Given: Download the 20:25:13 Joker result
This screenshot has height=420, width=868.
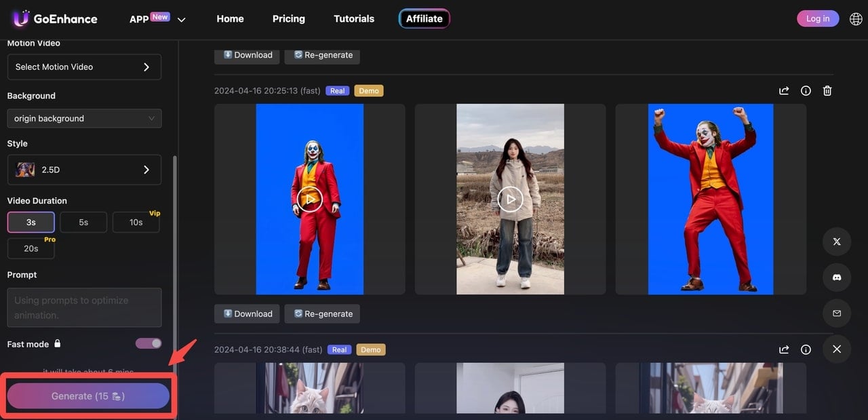Looking at the screenshot, I should click(x=248, y=313).
